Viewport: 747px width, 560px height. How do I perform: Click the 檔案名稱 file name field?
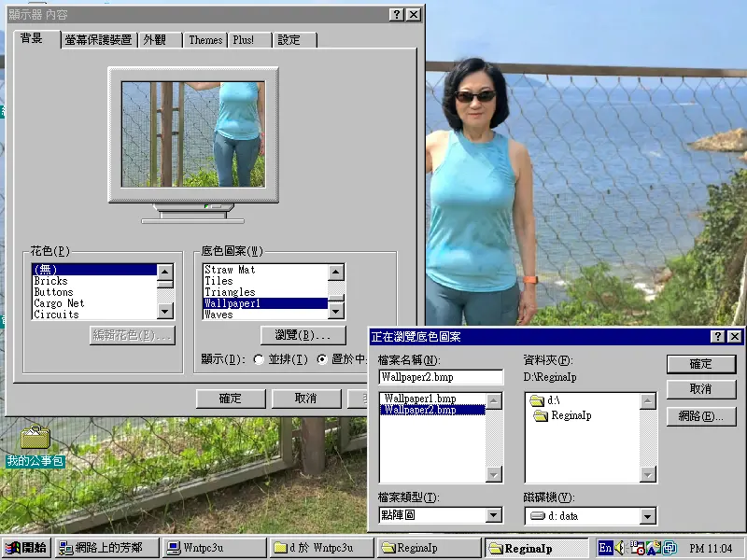(441, 377)
